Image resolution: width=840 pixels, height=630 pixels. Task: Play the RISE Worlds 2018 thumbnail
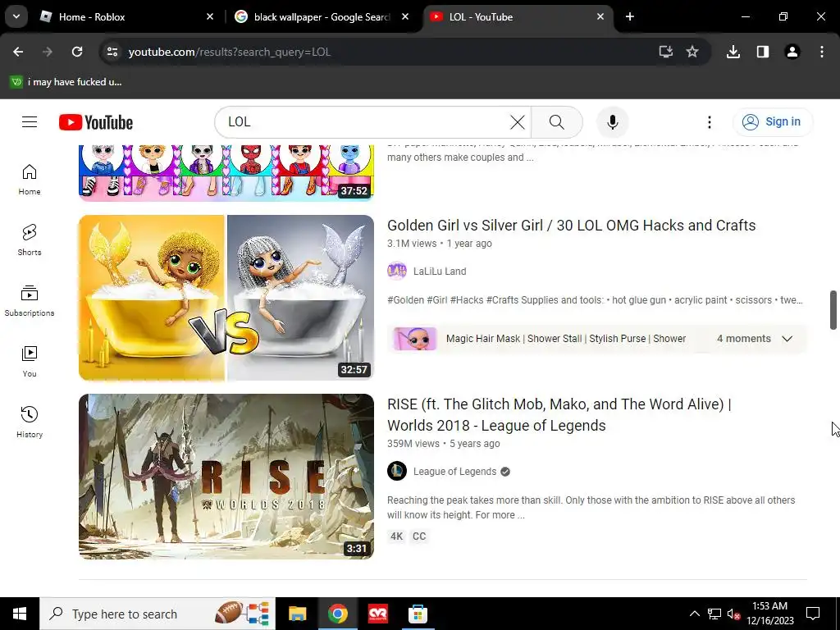(x=226, y=477)
